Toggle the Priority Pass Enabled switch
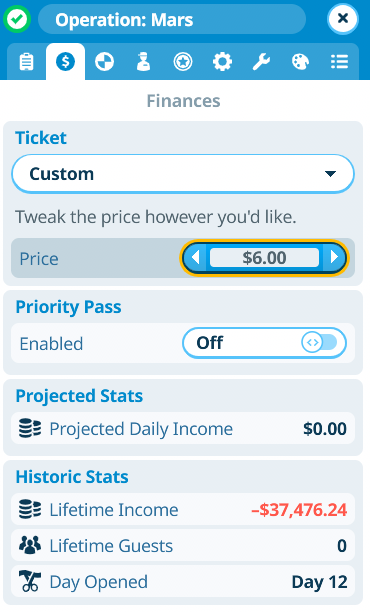This screenshot has width=370, height=612. [x=264, y=343]
